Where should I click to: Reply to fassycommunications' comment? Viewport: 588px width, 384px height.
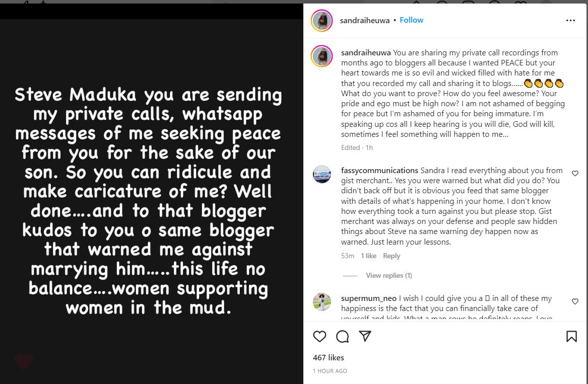(x=391, y=256)
